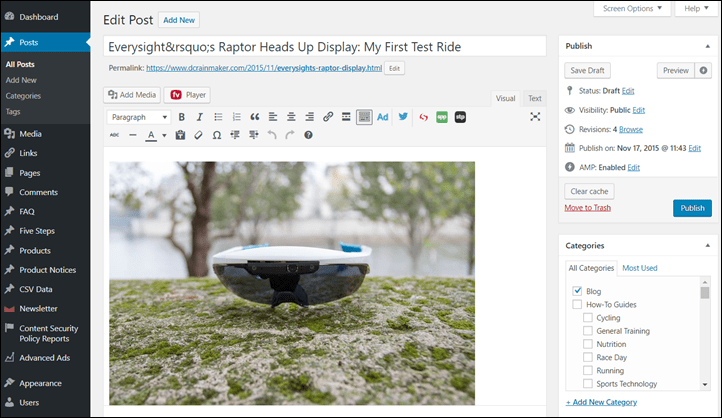The height and width of the screenshot is (418, 722).
Task: Insert a bulleted list
Action: pyautogui.click(x=218, y=117)
